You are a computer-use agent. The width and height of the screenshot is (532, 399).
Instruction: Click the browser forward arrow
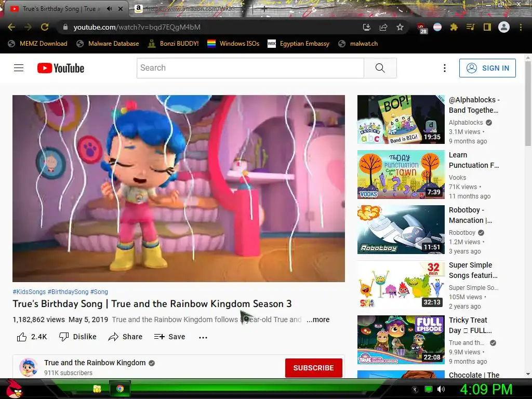click(28, 27)
